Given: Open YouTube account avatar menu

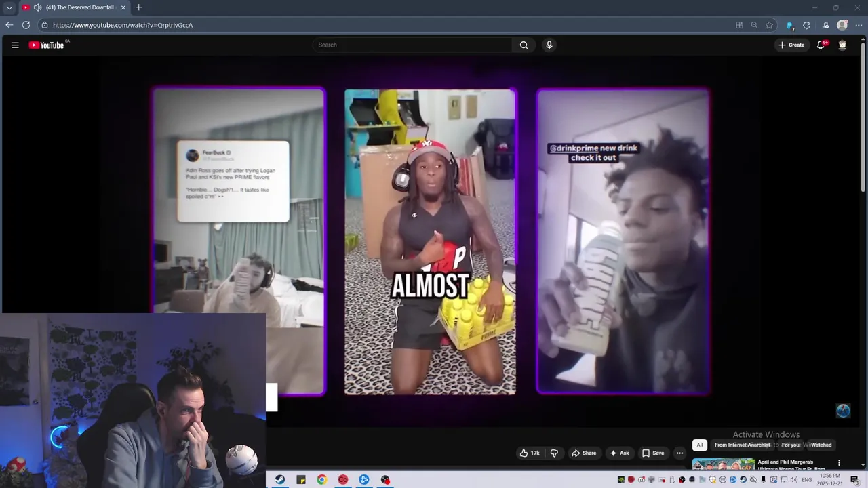Looking at the screenshot, I should 842,45.
